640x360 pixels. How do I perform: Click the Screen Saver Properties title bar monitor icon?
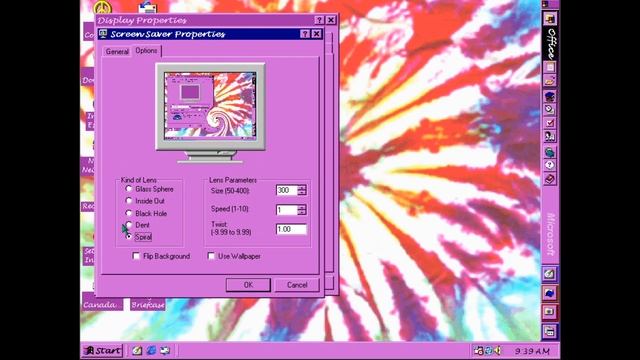click(103, 34)
